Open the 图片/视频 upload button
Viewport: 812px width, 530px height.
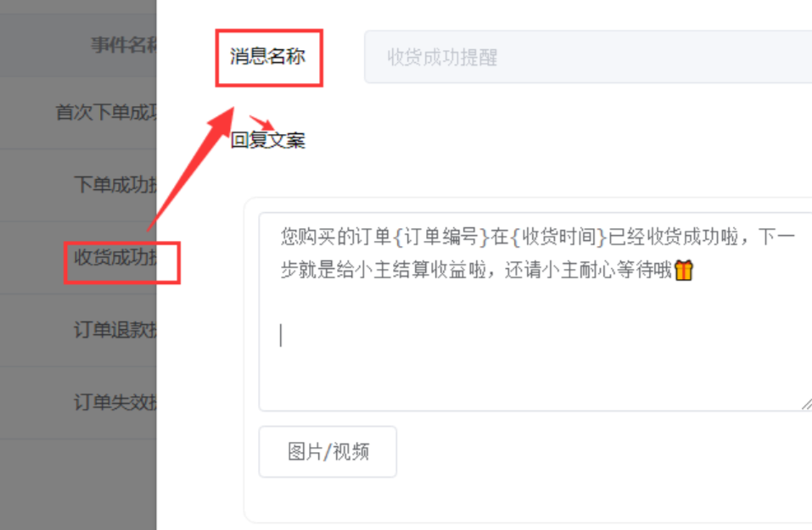[328, 452]
